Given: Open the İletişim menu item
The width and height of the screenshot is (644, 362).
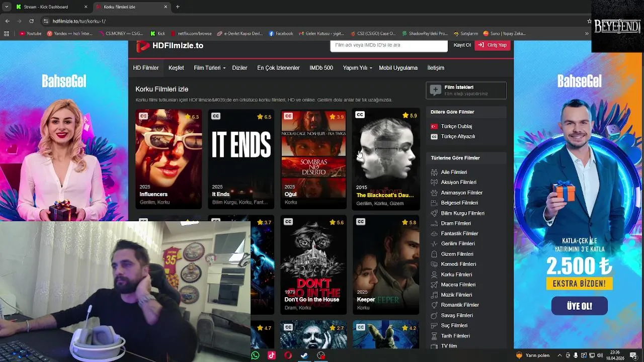Looking at the screenshot, I should 436,68.
